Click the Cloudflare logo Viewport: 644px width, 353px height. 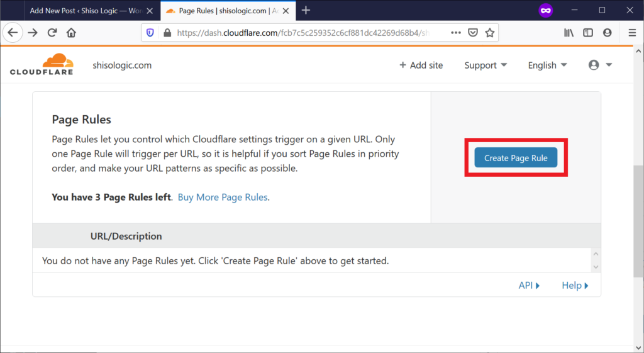(42, 64)
